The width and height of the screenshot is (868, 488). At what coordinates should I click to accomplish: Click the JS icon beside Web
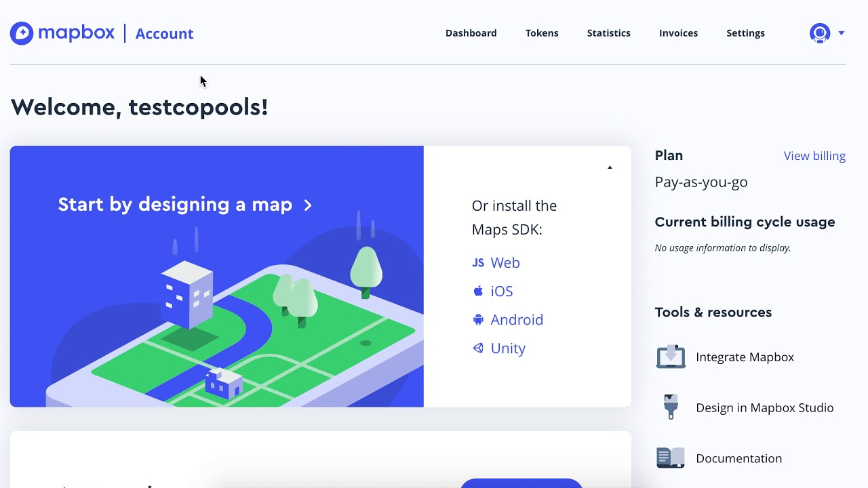(478, 263)
